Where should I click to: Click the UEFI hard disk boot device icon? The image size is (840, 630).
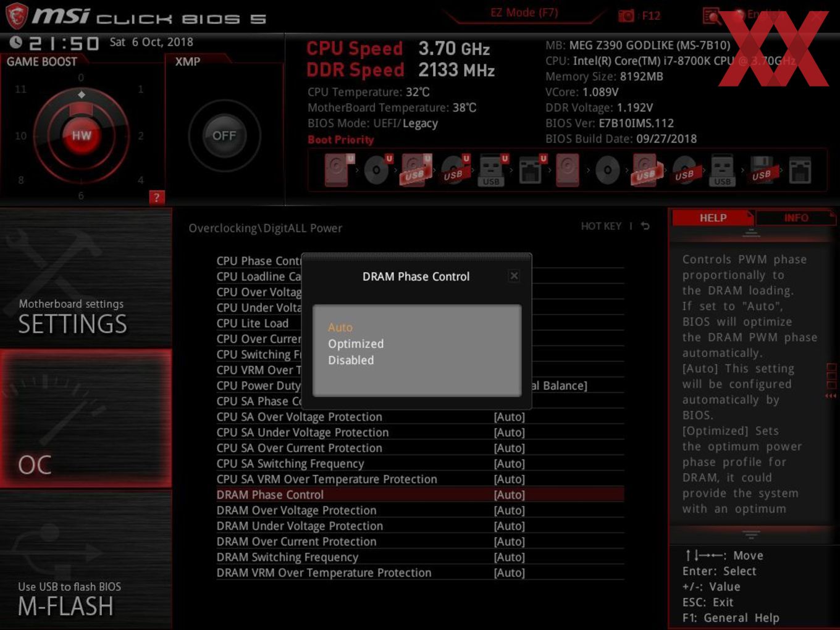coord(339,170)
